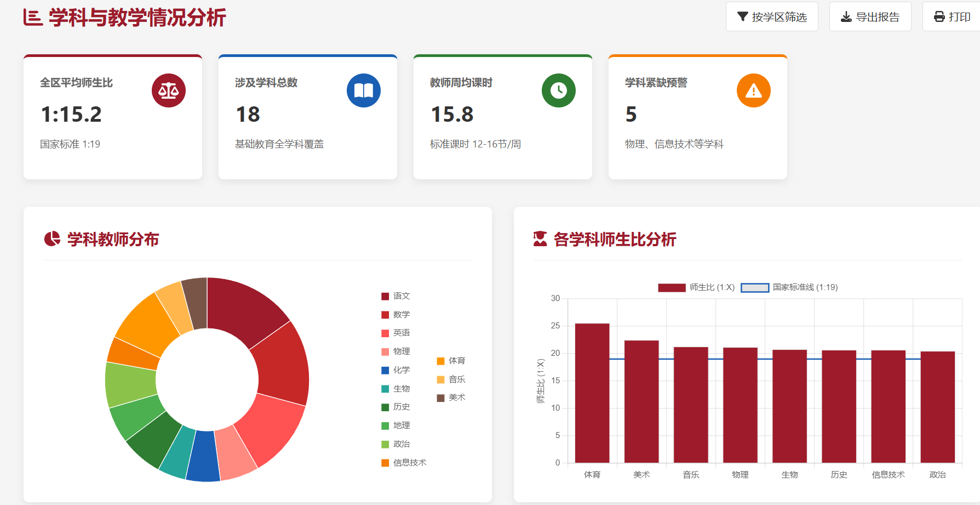The width and height of the screenshot is (980, 505).
Task: Click the pie chart icon beside 学科教师分布
Action: point(52,239)
